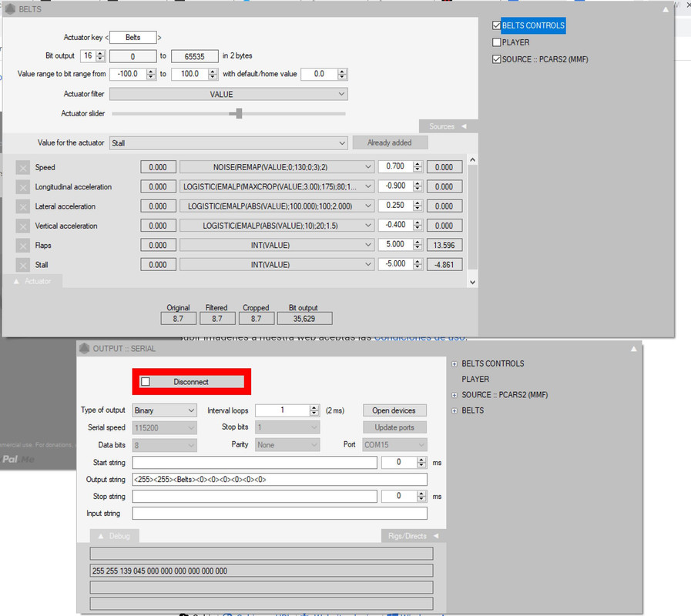Expand BELTS tree node in serial window
This screenshot has width=691, height=616.
[455, 411]
